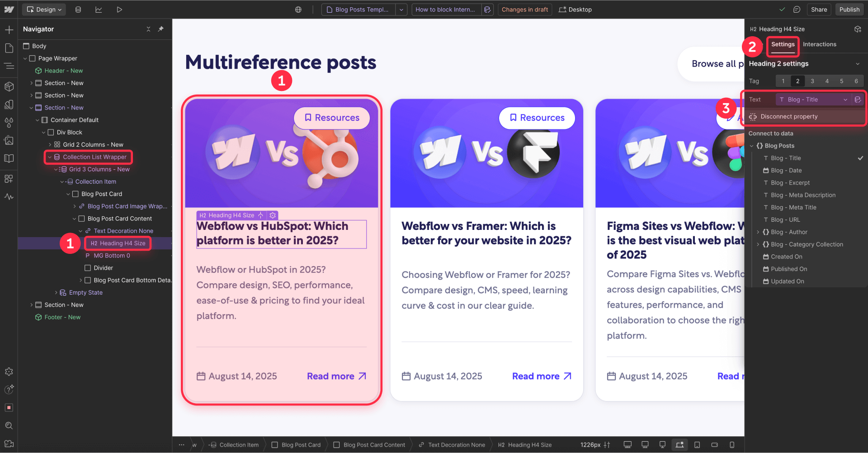Open the Components cube icon

click(9, 86)
